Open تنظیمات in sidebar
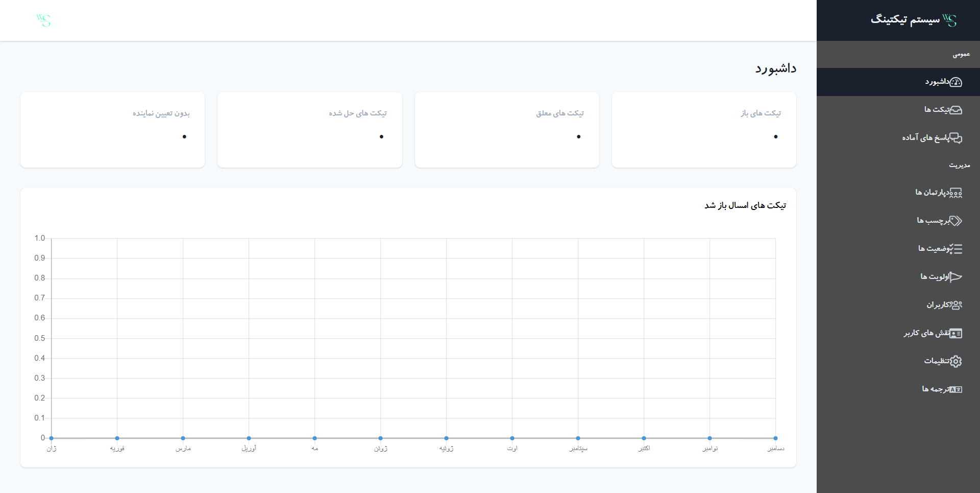 898,361
